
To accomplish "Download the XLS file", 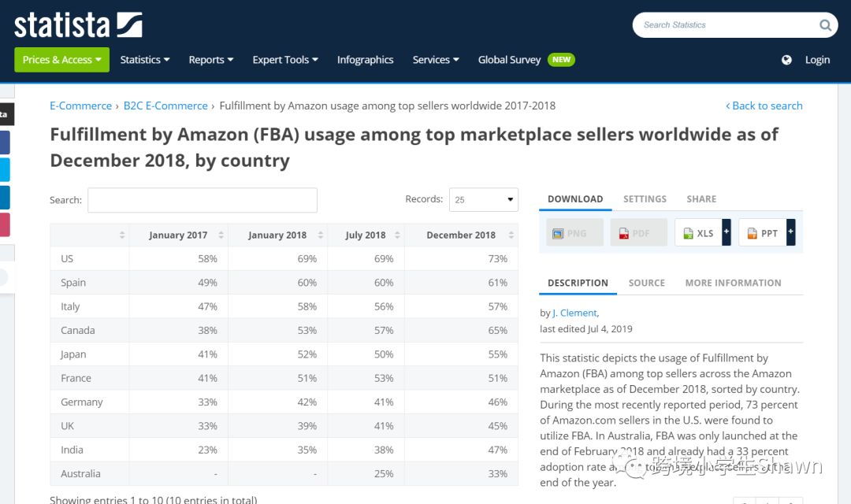I will 697,233.
